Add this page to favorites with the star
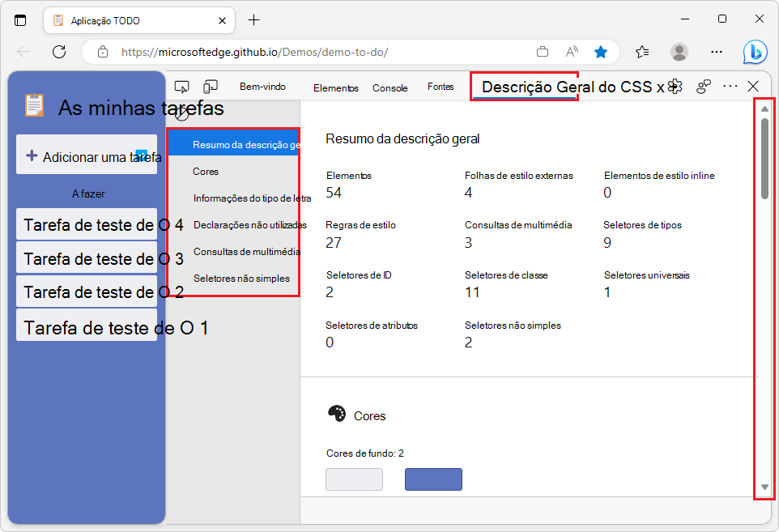Screen dimensions: 779x532 tap(601, 51)
